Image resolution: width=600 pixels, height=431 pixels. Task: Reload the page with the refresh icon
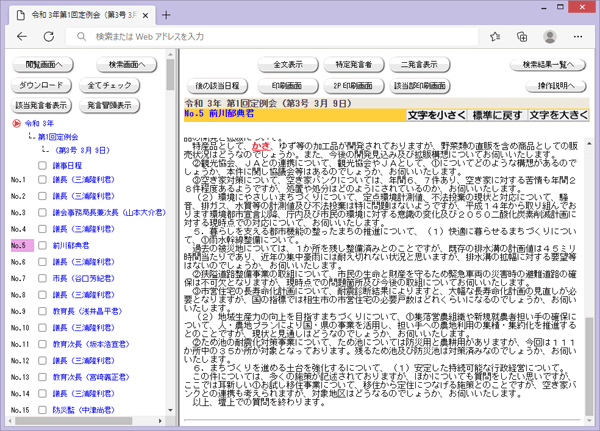click(x=49, y=37)
